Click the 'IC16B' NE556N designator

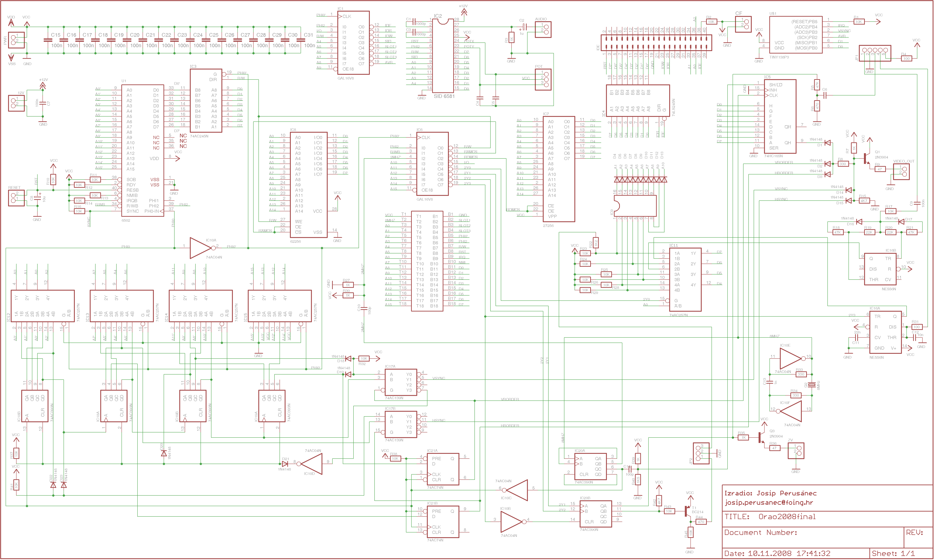(891, 250)
